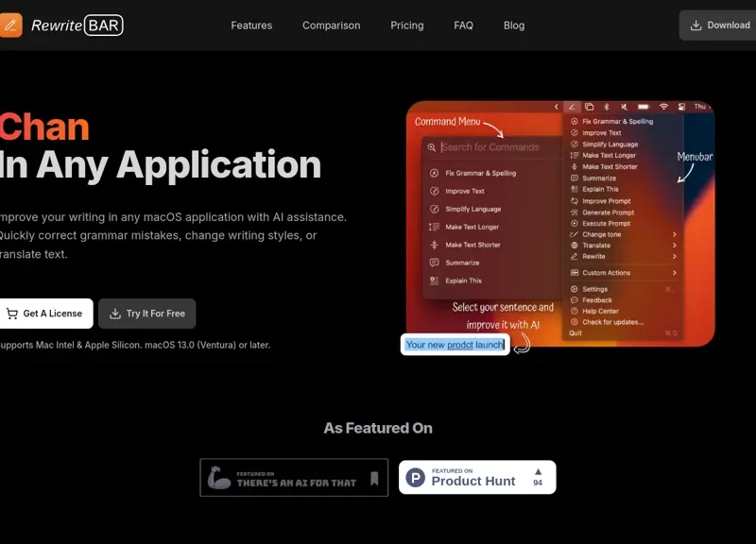
Task: Click the Product Hunt logo badge
Action: coord(416,476)
